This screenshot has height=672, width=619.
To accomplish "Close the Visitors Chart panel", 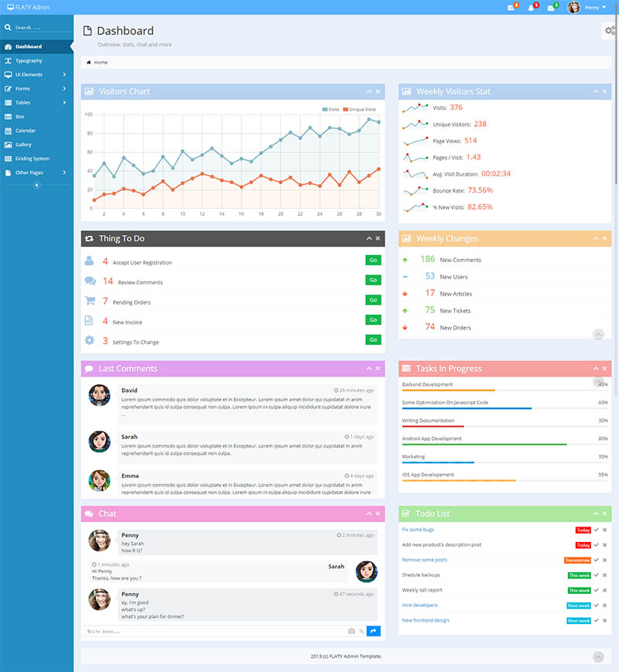I will (x=378, y=91).
